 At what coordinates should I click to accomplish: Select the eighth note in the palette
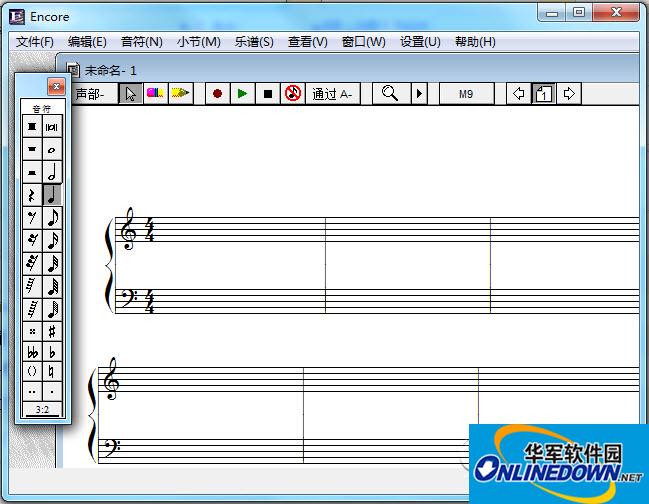[53, 217]
